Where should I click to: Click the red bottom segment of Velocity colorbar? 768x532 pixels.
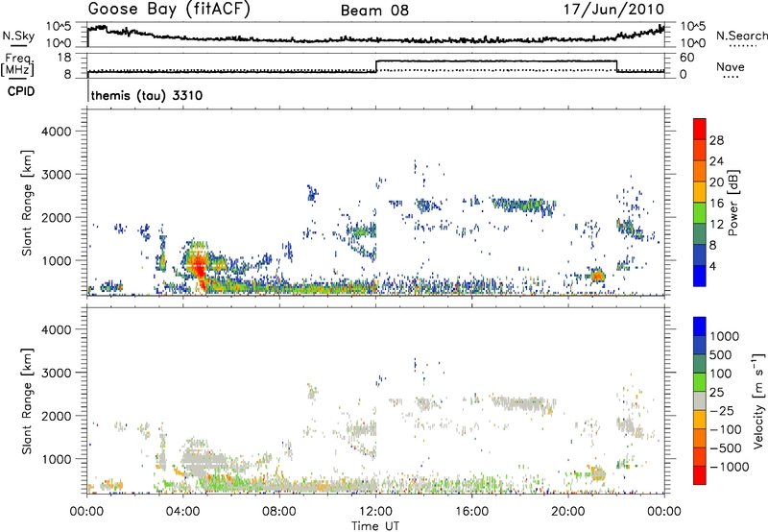tap(700, 475)
